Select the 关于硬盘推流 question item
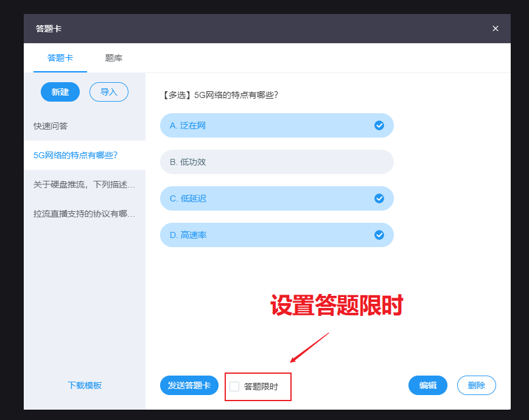The width and height of the screenshot is (529, 420). click(x=85, y=184)
